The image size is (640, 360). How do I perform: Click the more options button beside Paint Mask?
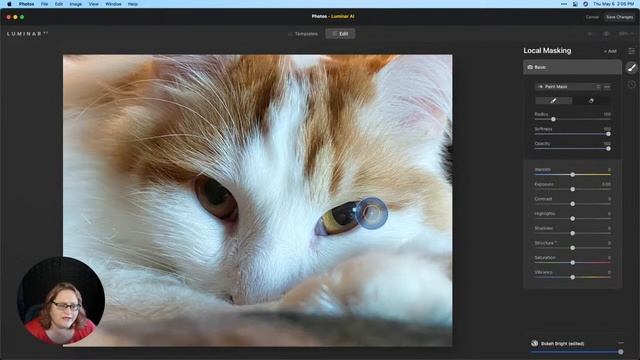(607, 87)
